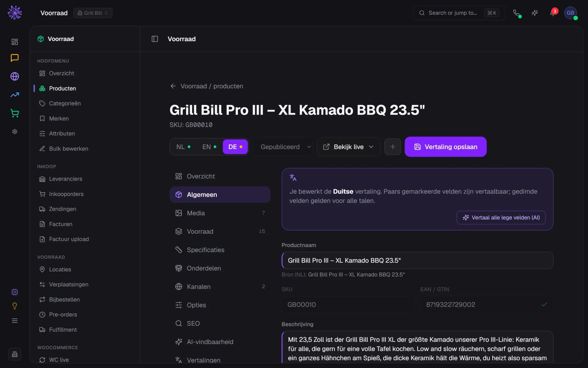Select the Algemeen product tab
588x368 pixels.
point(220,195)
